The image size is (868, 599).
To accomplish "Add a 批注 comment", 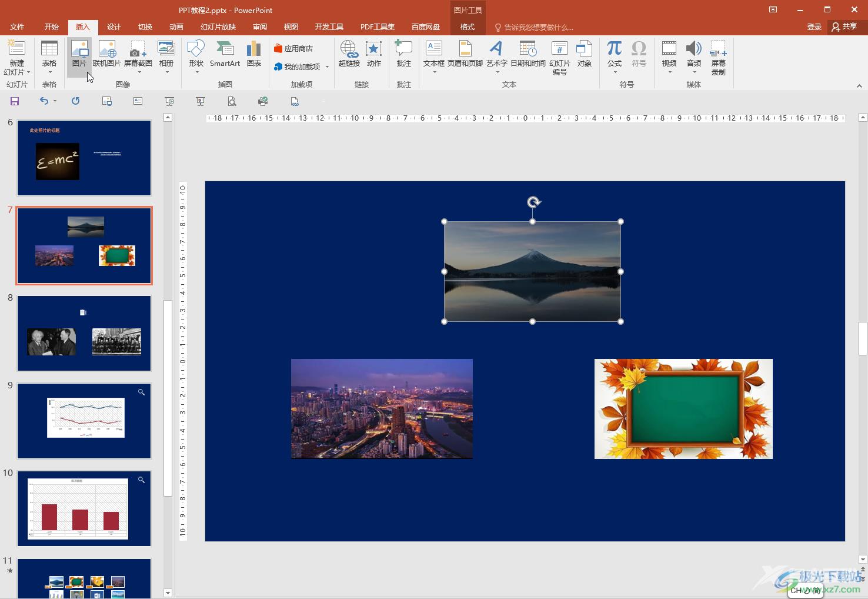I will click(403, 54).
